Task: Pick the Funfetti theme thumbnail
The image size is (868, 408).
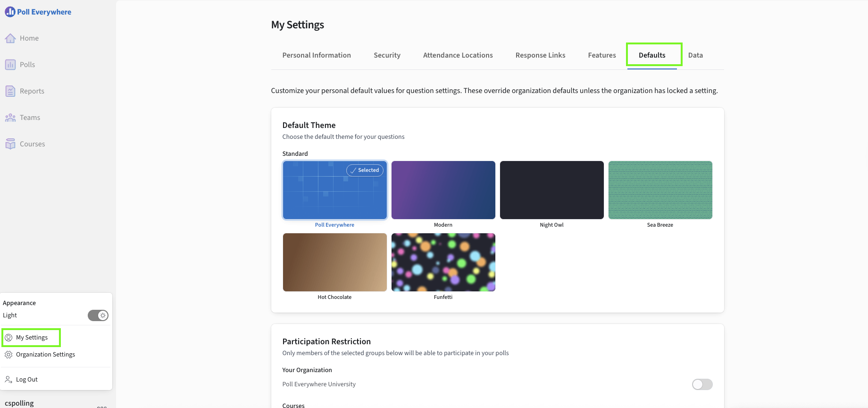Action: pos(443,263)
